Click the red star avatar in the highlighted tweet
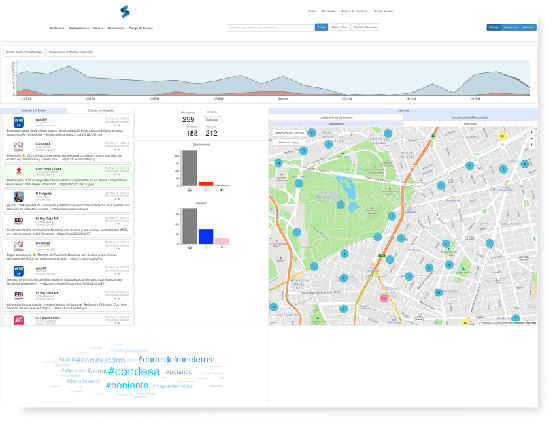Image resolution: width=555 pixels, height=423 pixels. (19, 172)
